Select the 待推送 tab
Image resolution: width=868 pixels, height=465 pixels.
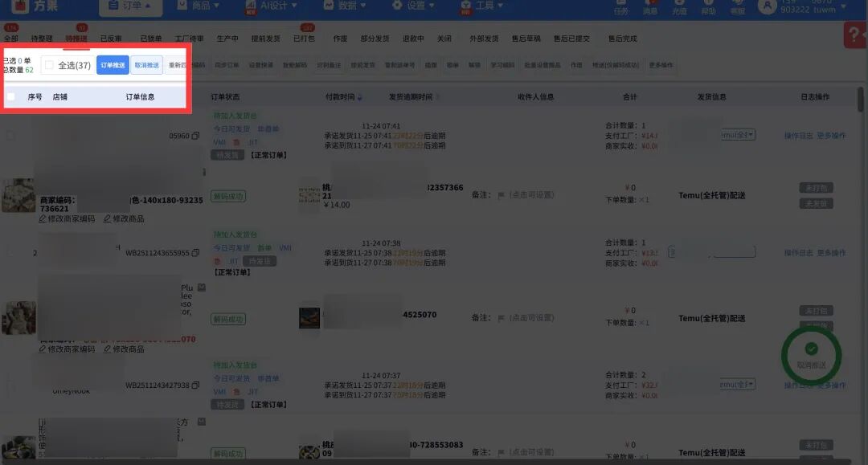76,39
